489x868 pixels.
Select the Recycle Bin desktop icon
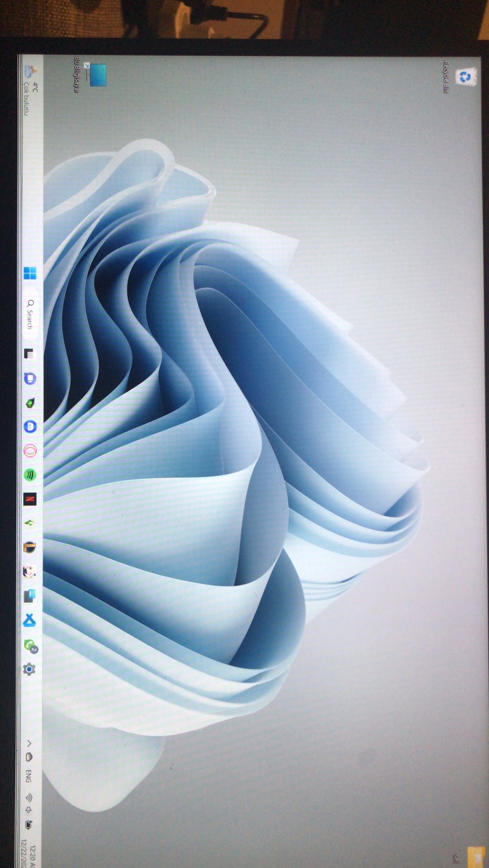coord(460,77)
